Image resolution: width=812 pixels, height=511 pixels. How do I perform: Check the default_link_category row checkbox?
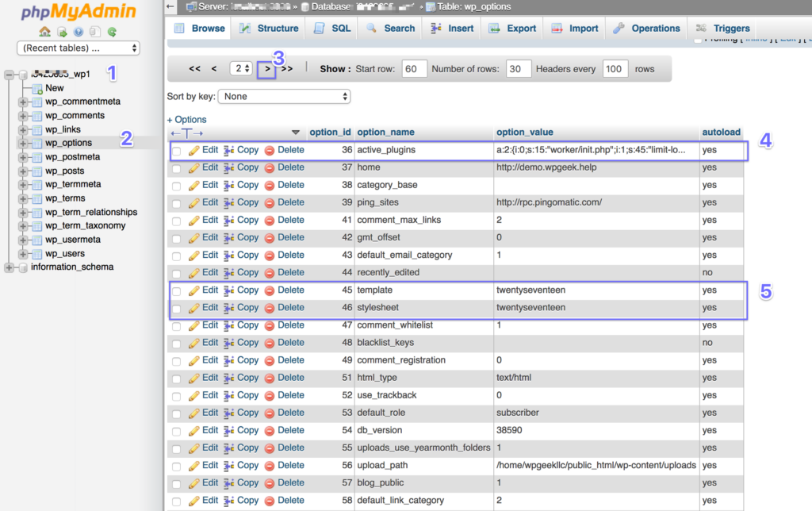tap(177, 501)
